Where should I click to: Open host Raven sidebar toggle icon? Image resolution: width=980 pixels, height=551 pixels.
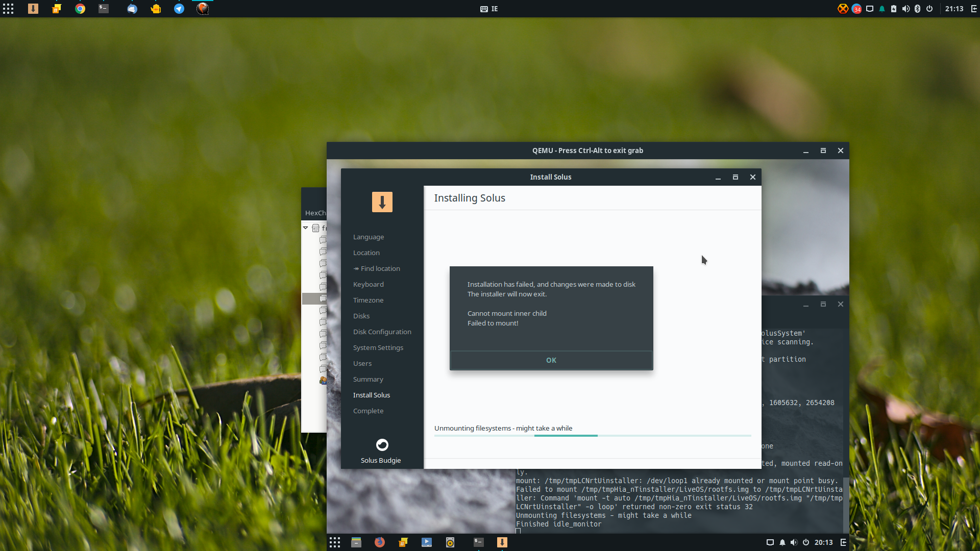[x=973, y=9]
